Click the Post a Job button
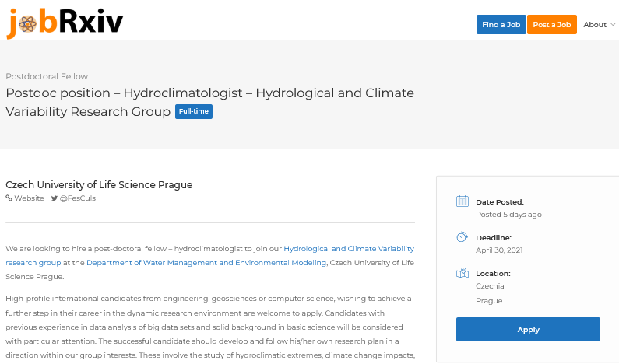The image size is (619, 364). [551, 24]
